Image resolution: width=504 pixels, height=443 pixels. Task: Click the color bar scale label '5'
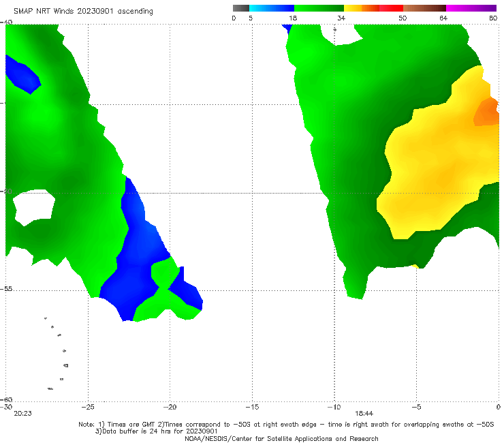pyautogui.click(x=251, y=18)
